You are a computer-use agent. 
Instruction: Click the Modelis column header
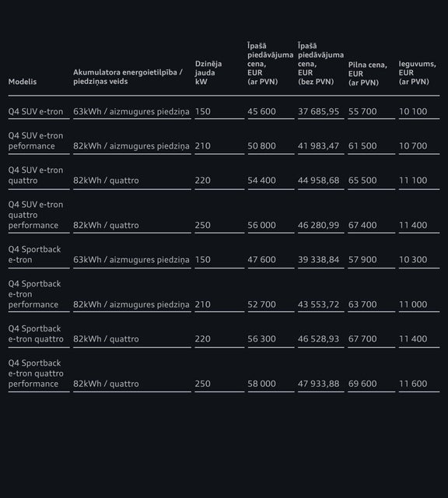(x=23, y=82)
